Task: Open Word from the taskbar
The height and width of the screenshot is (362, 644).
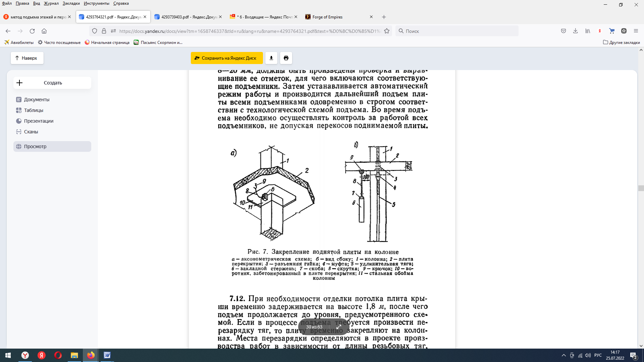Action: click(107, 355)
